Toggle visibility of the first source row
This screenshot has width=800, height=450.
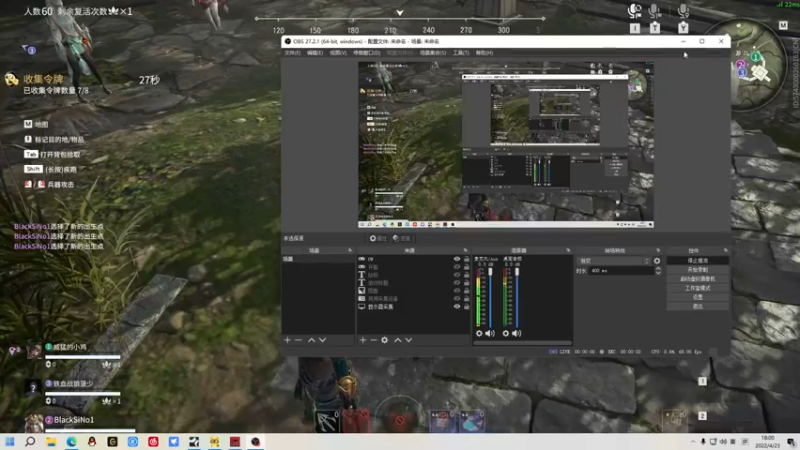[457, 259]
